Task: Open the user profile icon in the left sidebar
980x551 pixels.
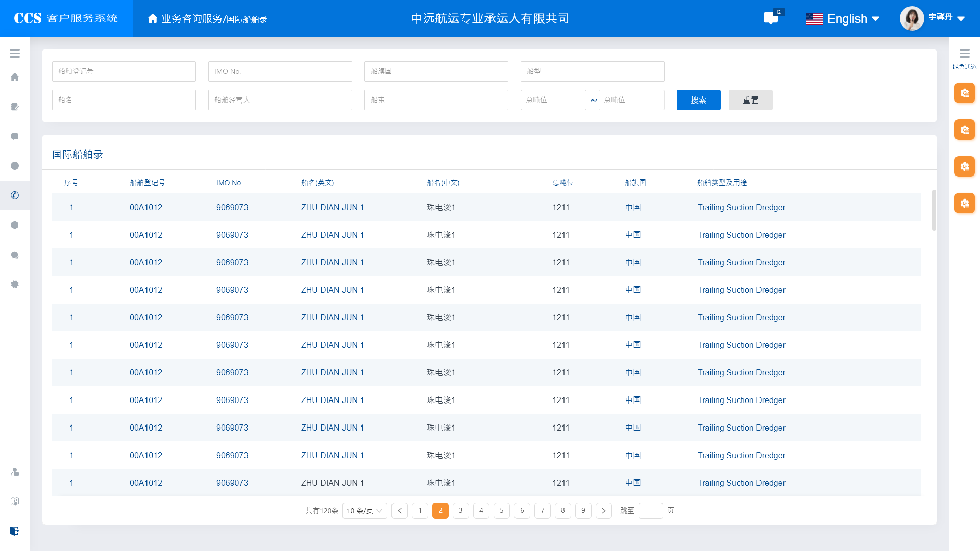Action: click(x=15, y=472)
